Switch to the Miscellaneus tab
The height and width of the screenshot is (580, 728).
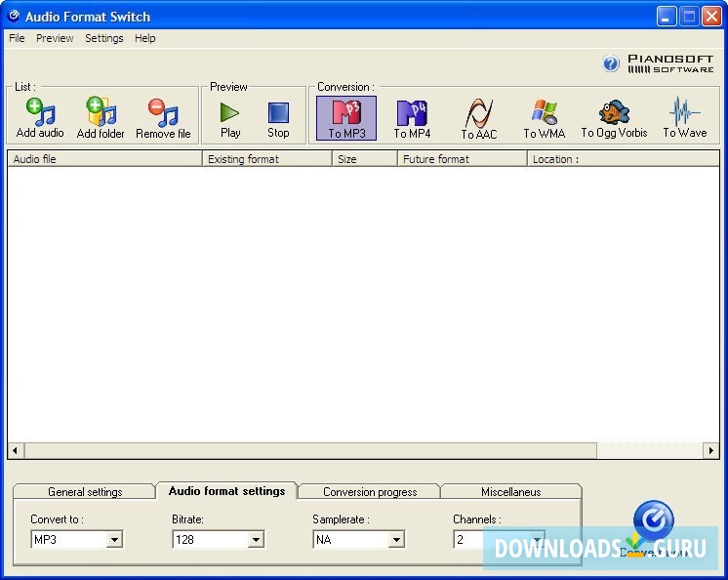point(510,492)
